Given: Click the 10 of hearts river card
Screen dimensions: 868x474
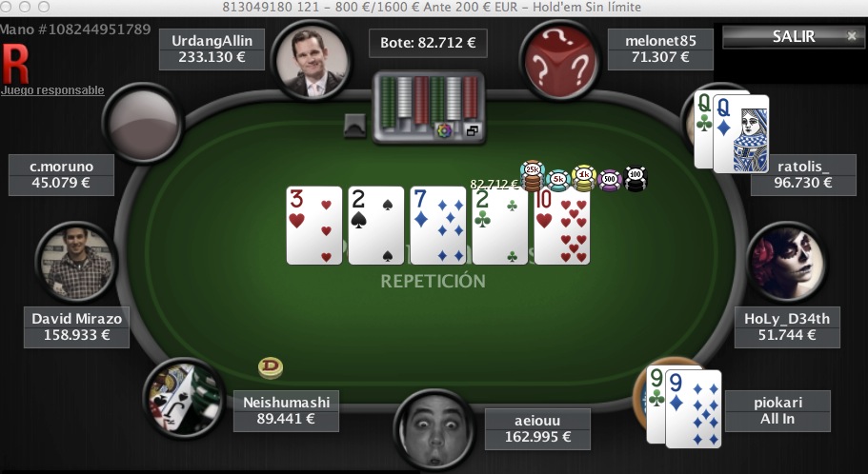Looking at the screenshot, I should (562, 226).
